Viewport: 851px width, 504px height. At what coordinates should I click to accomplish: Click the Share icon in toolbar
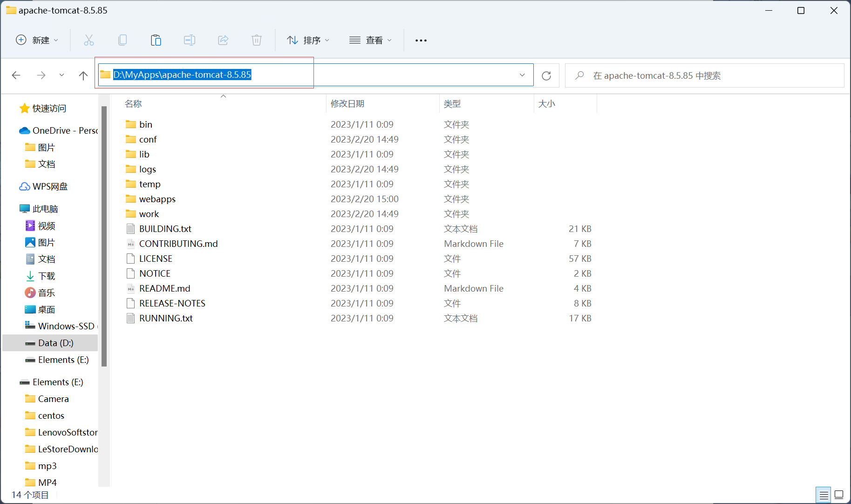[x=223, y=41]
